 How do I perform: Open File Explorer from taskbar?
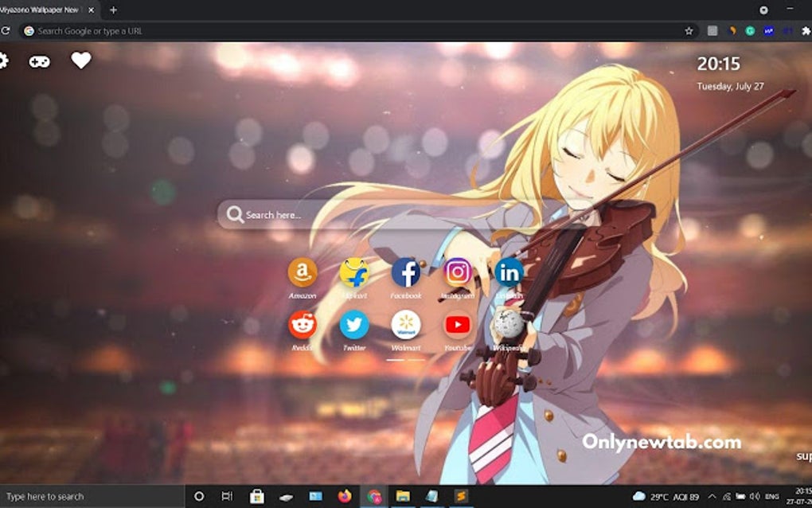(403, 497)
